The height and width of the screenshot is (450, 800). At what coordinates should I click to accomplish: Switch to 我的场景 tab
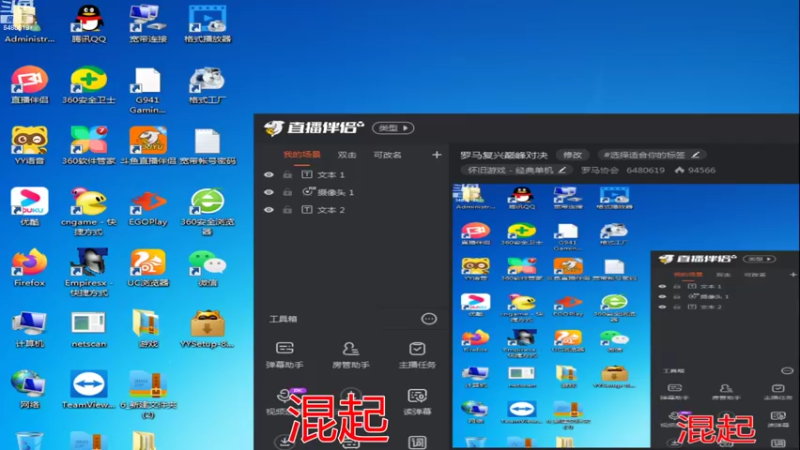click(302, 155)
